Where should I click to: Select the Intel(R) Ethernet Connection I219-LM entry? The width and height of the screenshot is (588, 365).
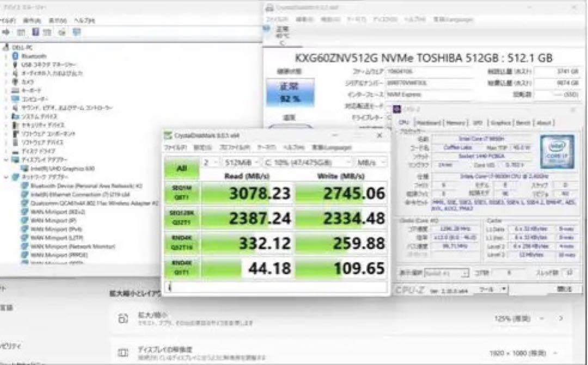80,195
